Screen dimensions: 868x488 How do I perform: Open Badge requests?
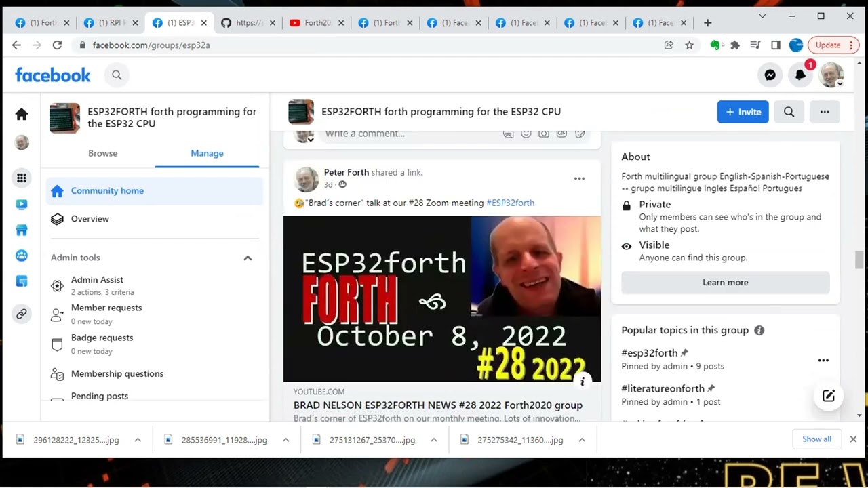[155, 344]
